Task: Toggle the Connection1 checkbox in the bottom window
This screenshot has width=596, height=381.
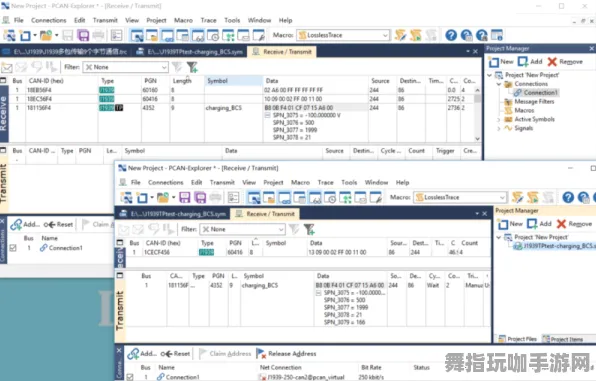Action: pos(130,377)
